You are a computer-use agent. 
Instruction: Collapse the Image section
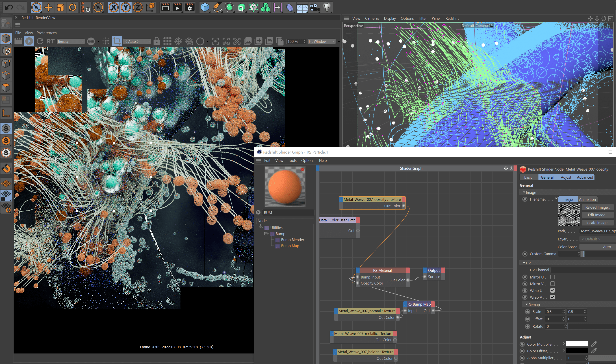pos(524,192)
